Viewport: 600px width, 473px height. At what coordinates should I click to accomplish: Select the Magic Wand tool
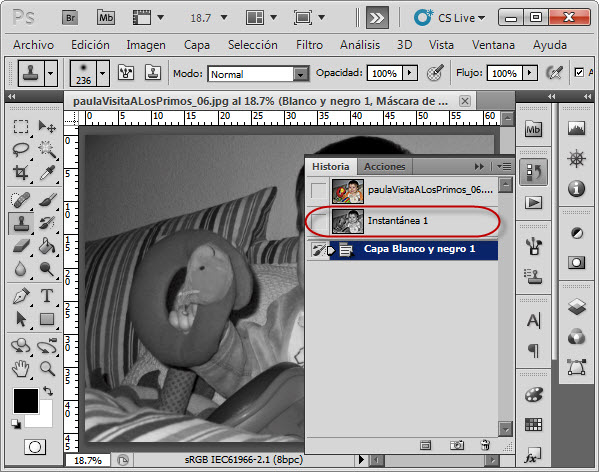[47, 150]
